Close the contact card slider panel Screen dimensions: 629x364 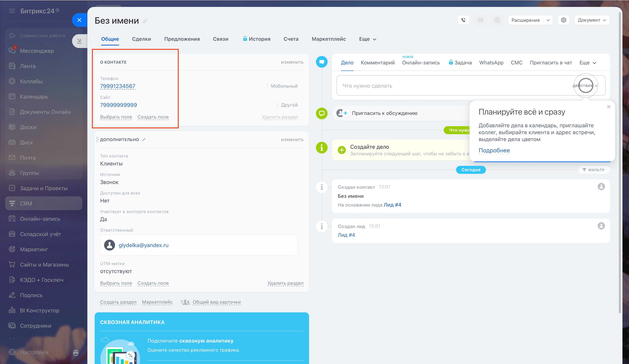click(x=79, y=20)
